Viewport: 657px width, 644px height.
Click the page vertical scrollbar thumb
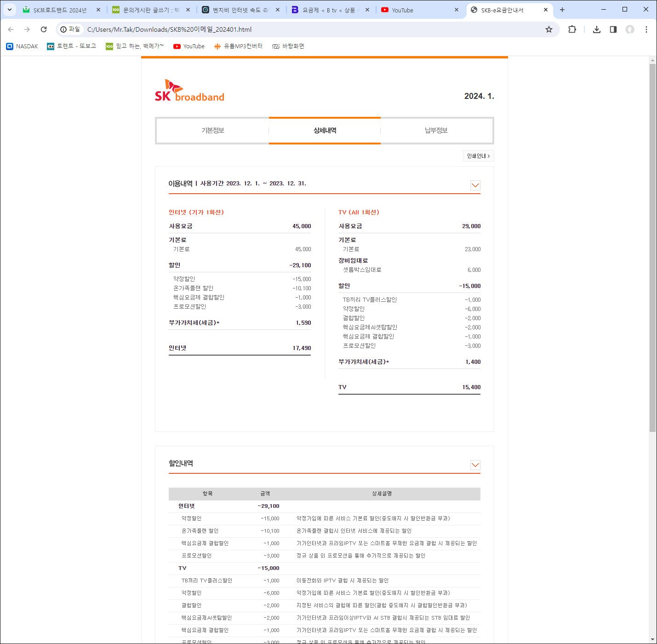coord(652,248)
